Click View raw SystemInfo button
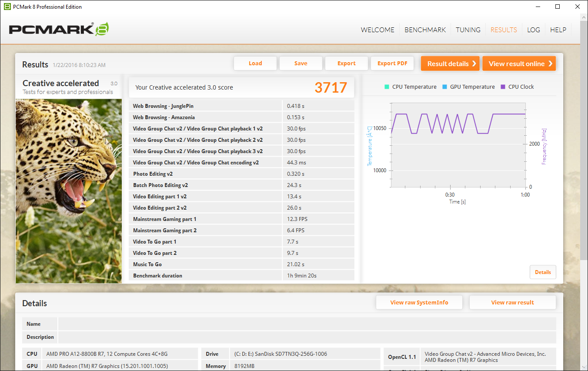The image size is (588, 371). (x=419, y=302)
